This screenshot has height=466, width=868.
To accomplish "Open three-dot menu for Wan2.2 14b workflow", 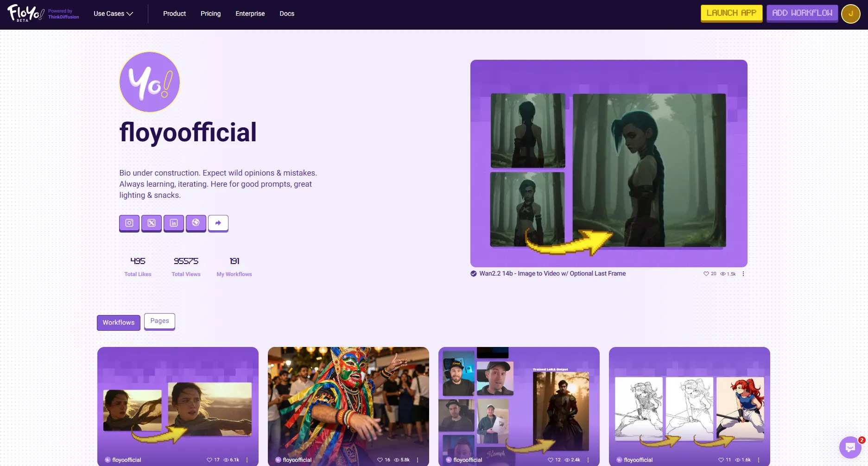I will [743, 274].
